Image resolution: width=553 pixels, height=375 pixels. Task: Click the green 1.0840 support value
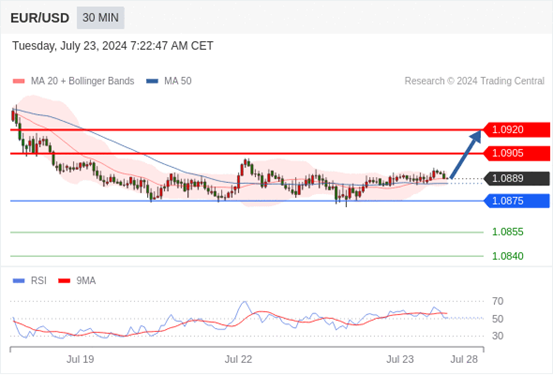click(508, 256)
